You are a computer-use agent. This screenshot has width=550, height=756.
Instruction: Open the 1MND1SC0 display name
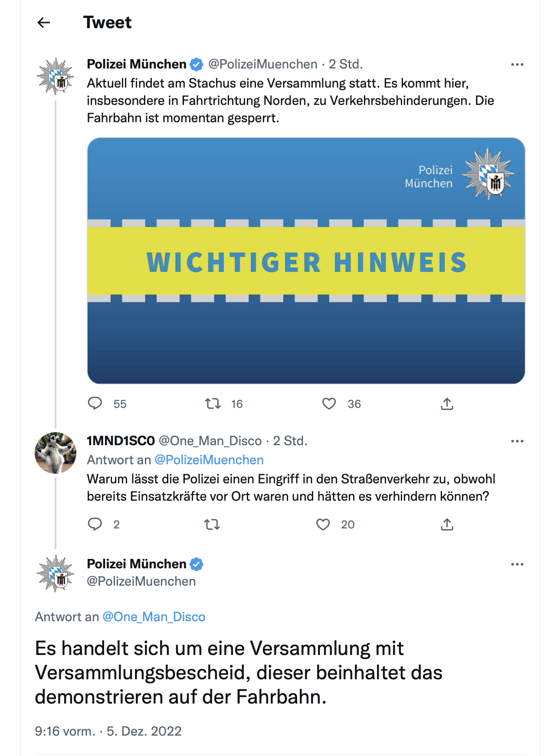pyautogui.click(x=121, y=441)
